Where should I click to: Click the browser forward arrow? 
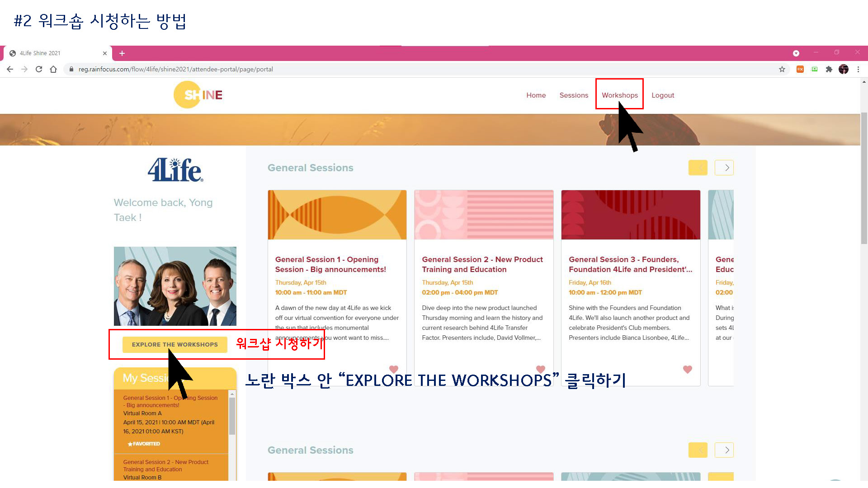(24, 69)
